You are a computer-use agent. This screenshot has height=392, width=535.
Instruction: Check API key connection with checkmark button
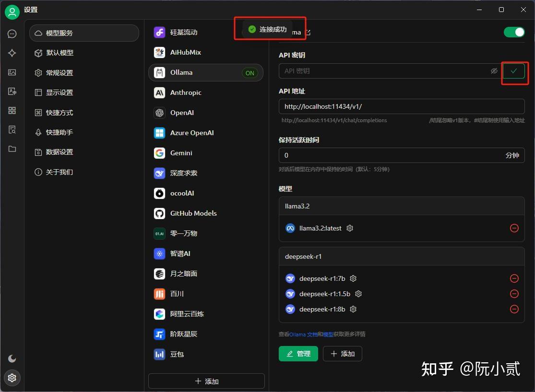click(513, 71)
